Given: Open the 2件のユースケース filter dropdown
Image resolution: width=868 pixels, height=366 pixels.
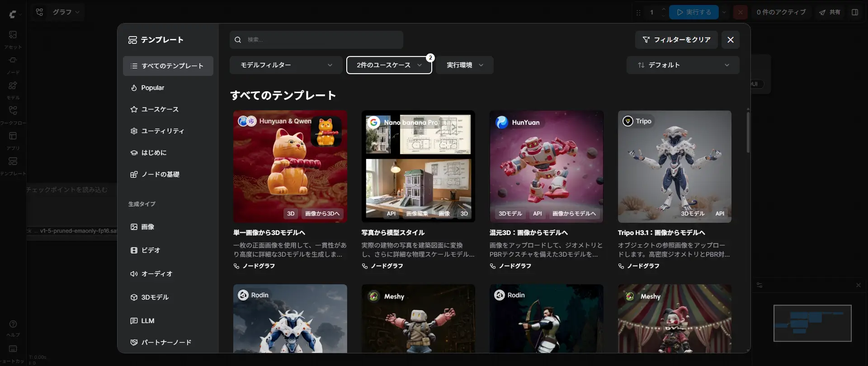Looking at the screenshot, I should (389, 65).
